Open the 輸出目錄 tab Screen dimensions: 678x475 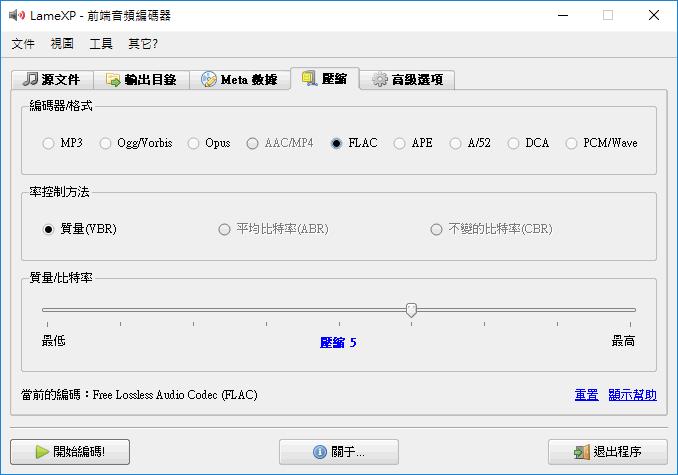(141, 80)
